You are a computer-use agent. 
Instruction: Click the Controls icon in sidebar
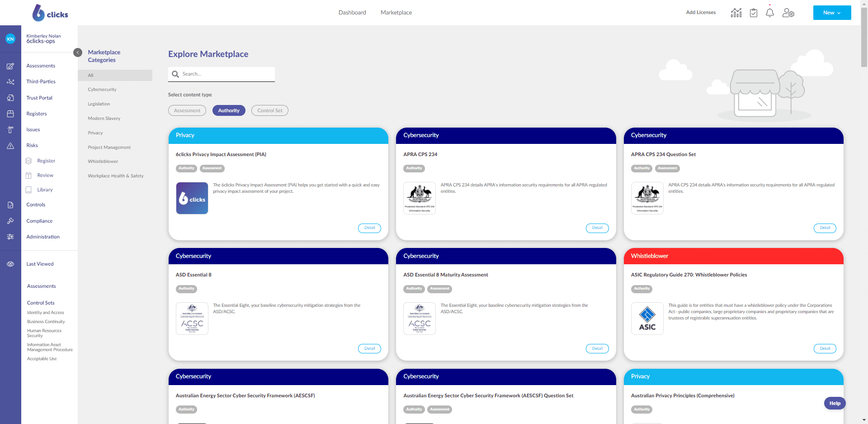click(10, 205)
